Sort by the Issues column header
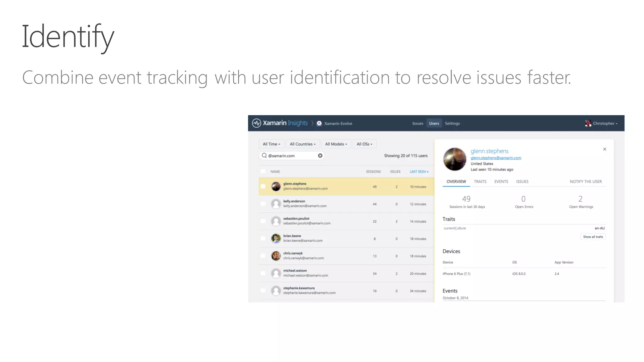Screen dimensions: 644x362 click(x=395, y=172)
